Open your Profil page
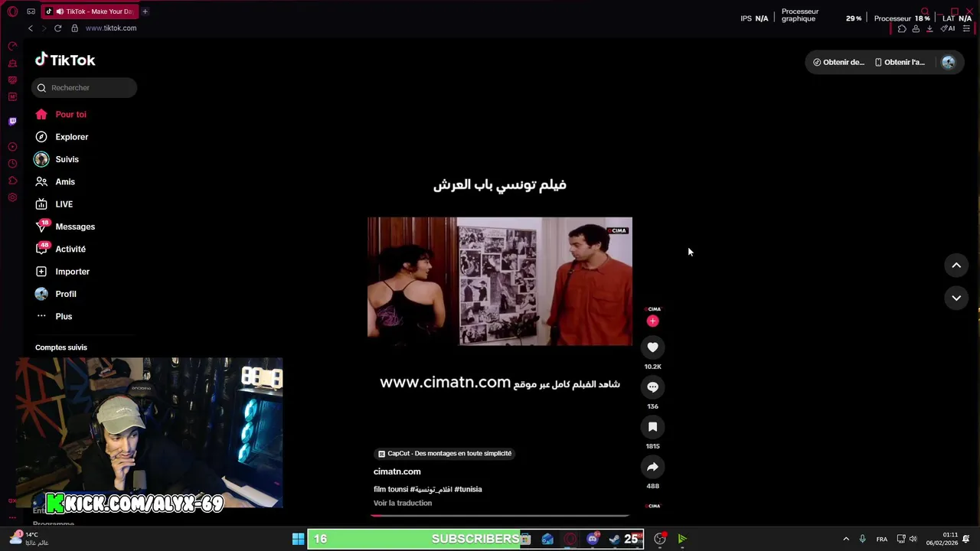This screenshot has height=551, width=980. (55, 294)
